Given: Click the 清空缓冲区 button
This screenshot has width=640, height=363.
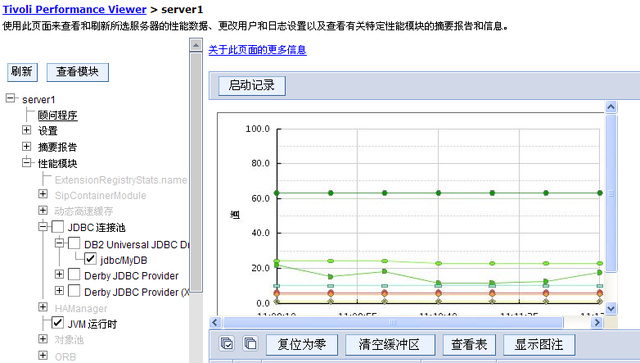Looking at the screenshot, I should (x=390, y=345).
